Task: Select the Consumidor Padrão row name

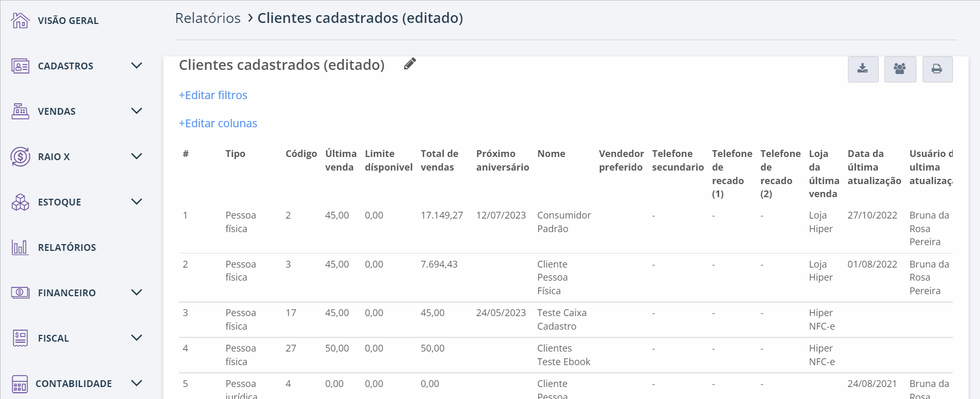Action: (563, 222)
